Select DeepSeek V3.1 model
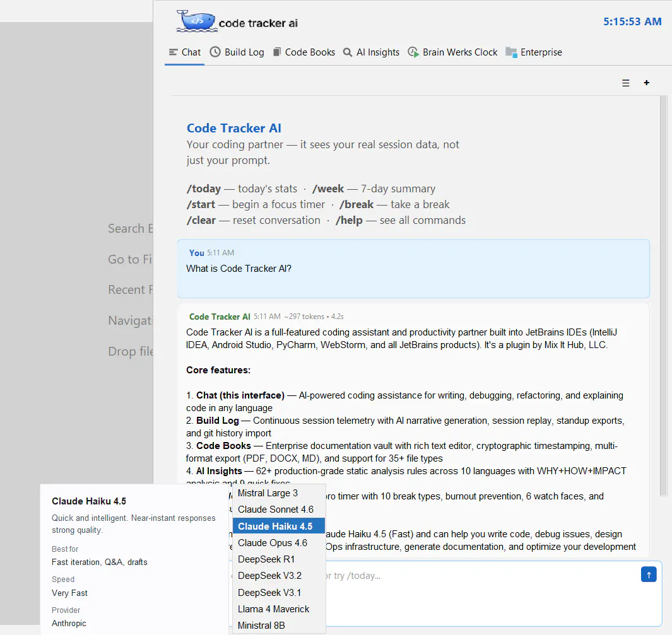The height and width of the screenshot is (635, 672). click(x=278, y=592)
